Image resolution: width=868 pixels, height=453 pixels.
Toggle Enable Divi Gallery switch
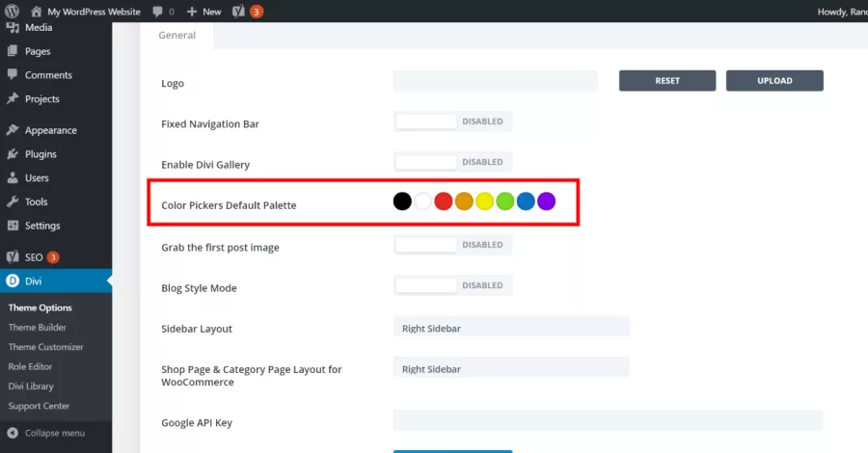coord(453,162)
